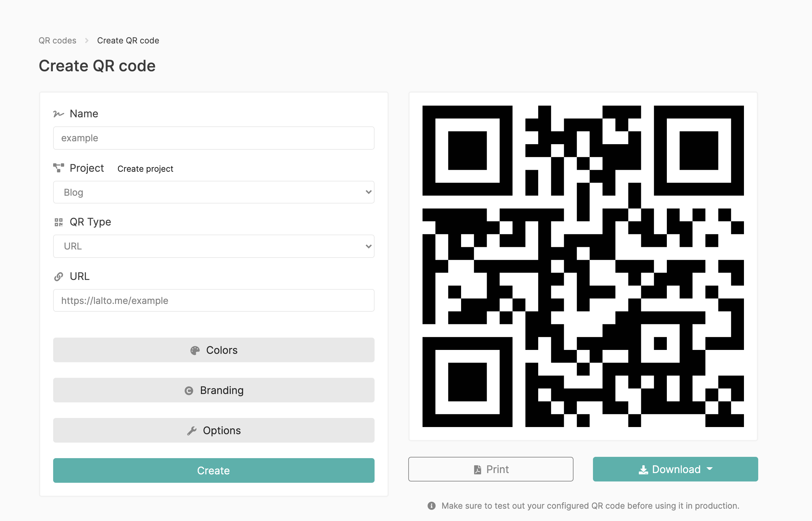Expand the Branding section
Image resolution: width=812 pixels, height=521 pixels.
click(x=214, y=390)
